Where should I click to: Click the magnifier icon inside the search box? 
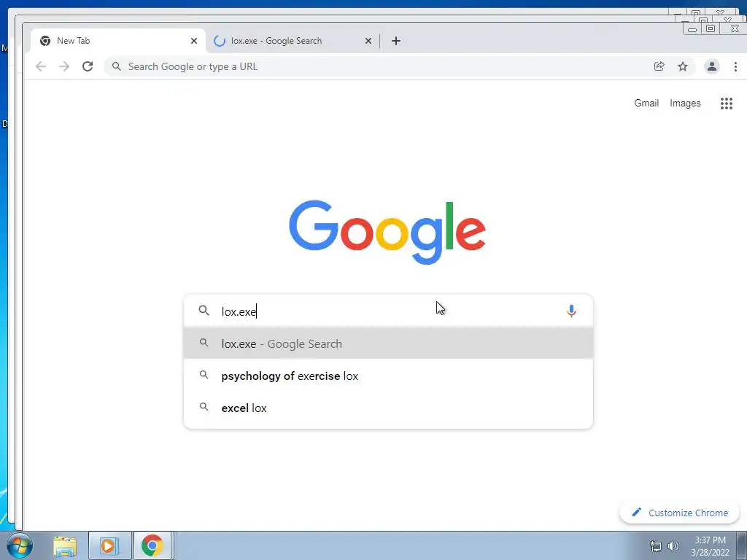pos(204,311)
